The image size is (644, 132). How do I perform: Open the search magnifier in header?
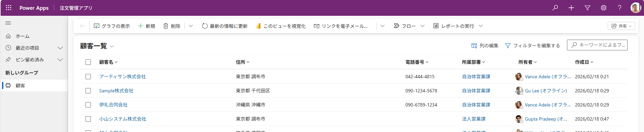tap(555, 8)
